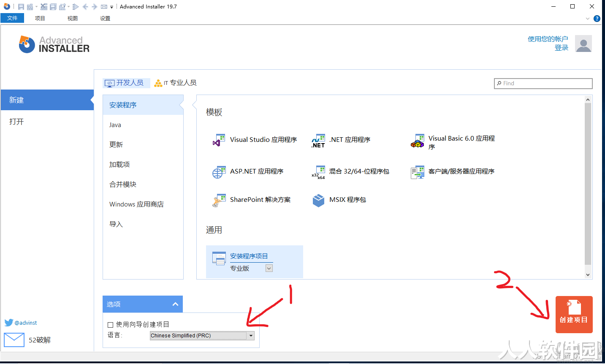Switch to the 开发人员 tab
Viewport: 605px width, 364px height.
(x=126, y=83)
